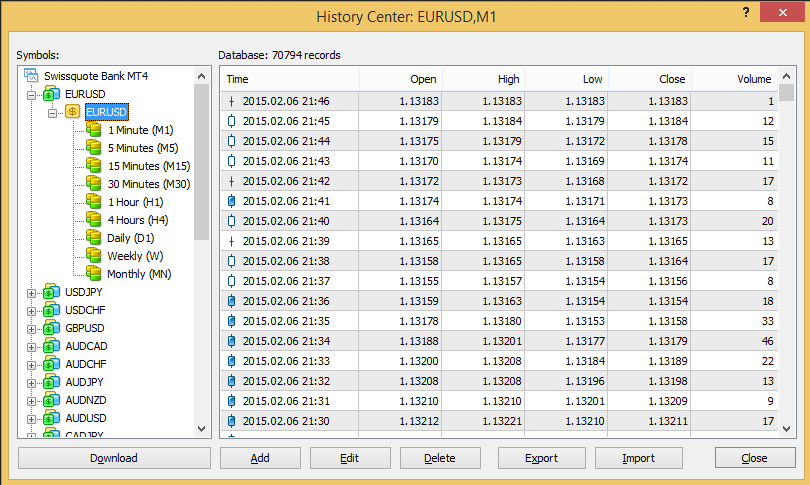
Task: Expand the AUDNZD tree node
Action: pyautogui.click(x=32, y=401)
